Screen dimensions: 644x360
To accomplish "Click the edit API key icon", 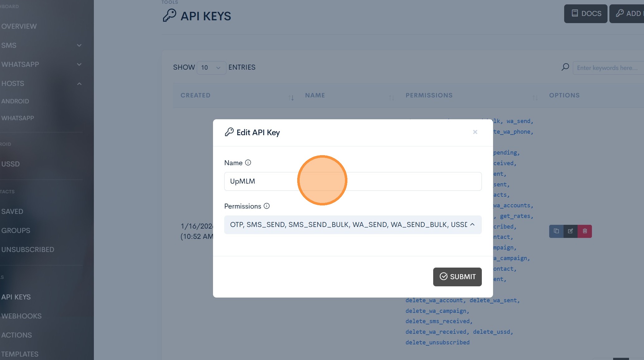I will pyautogui.click(x=570, y=231).
